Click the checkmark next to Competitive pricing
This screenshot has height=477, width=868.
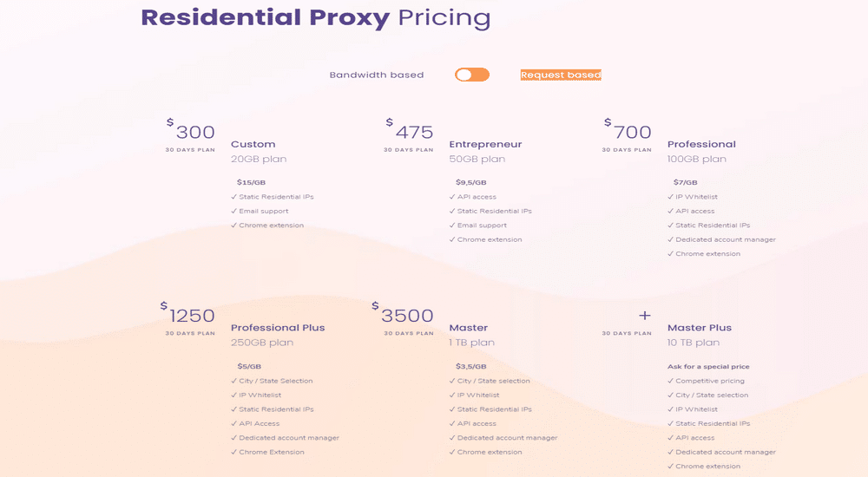point(670,381)
